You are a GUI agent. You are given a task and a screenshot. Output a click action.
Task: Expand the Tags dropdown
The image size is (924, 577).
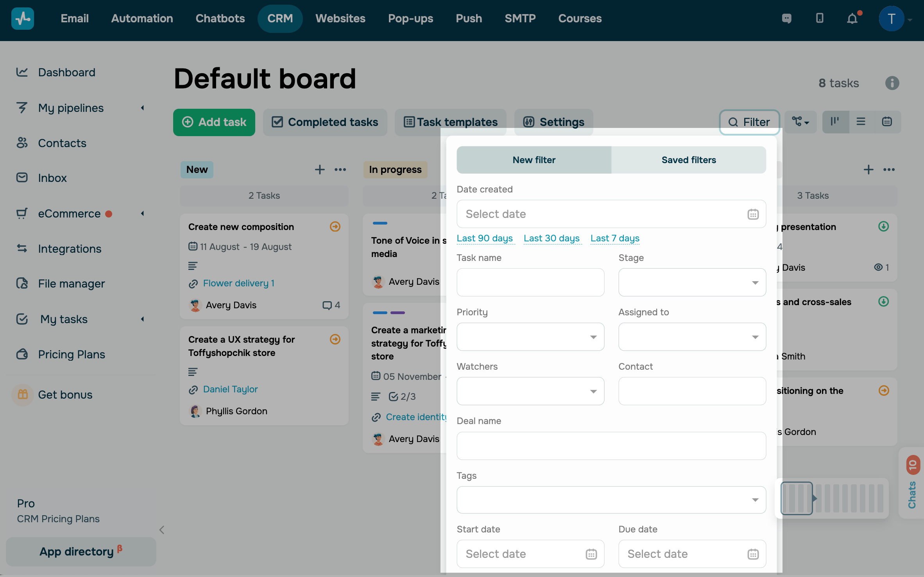(x=611, y=500)
